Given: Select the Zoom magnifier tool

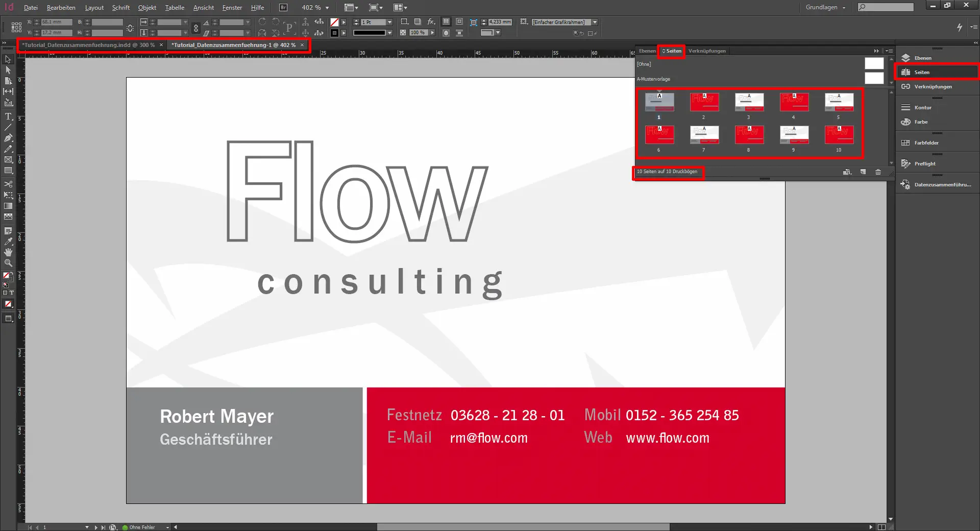Looking at the screenshot, I should pos(8,263).
